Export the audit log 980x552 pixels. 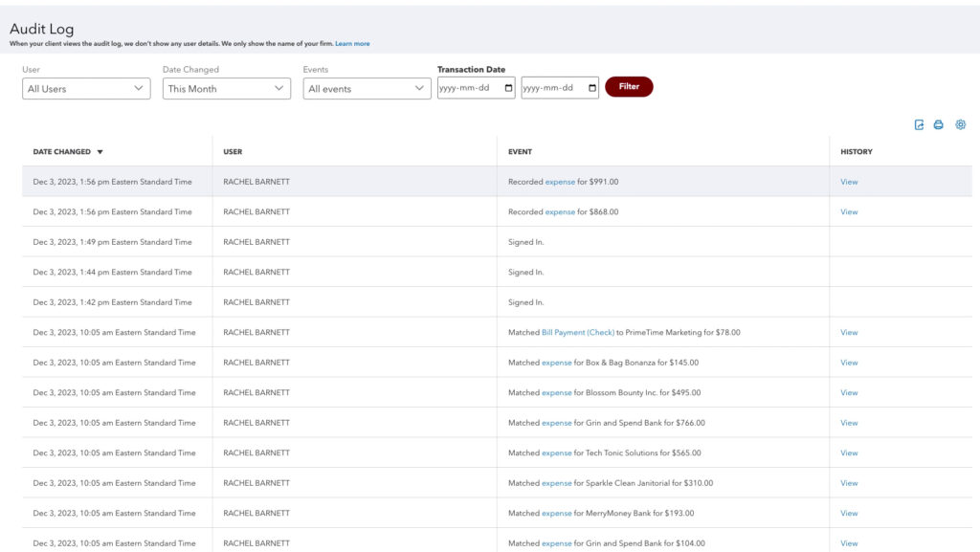pos(919,124)
